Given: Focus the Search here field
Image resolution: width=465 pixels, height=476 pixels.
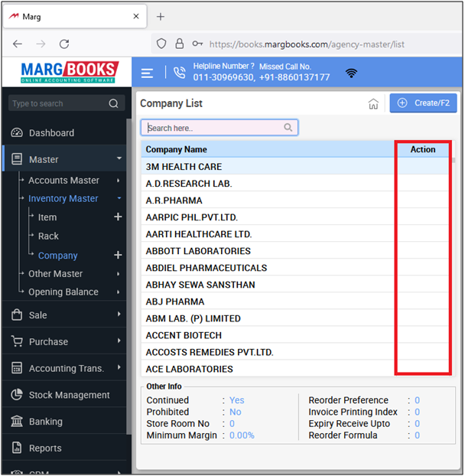Looking at the screenshot, I should pos(219,128).
